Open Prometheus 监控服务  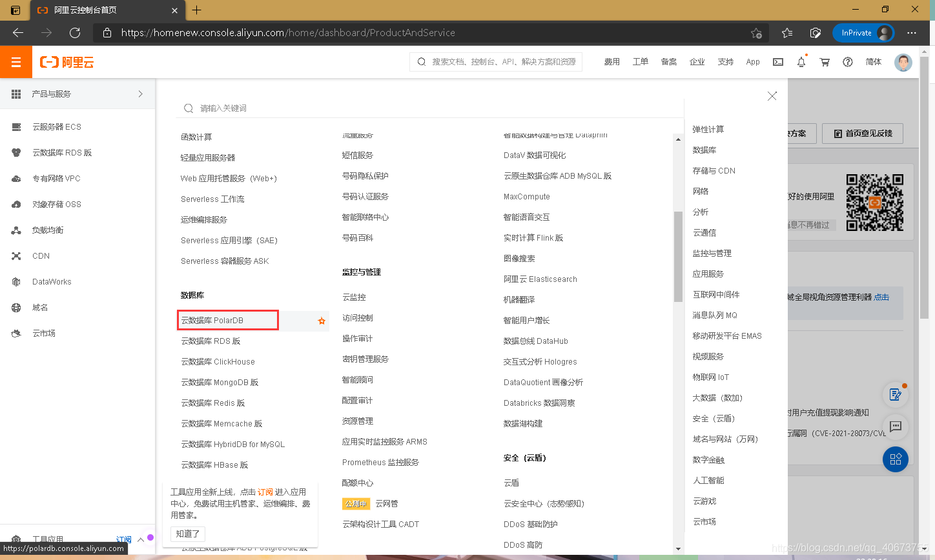(x=380, y=463)
